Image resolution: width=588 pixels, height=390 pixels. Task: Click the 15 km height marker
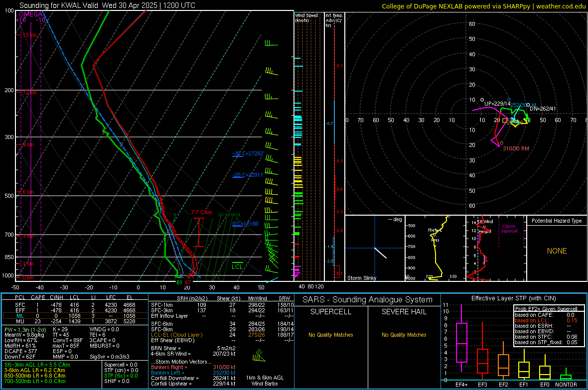30,35
